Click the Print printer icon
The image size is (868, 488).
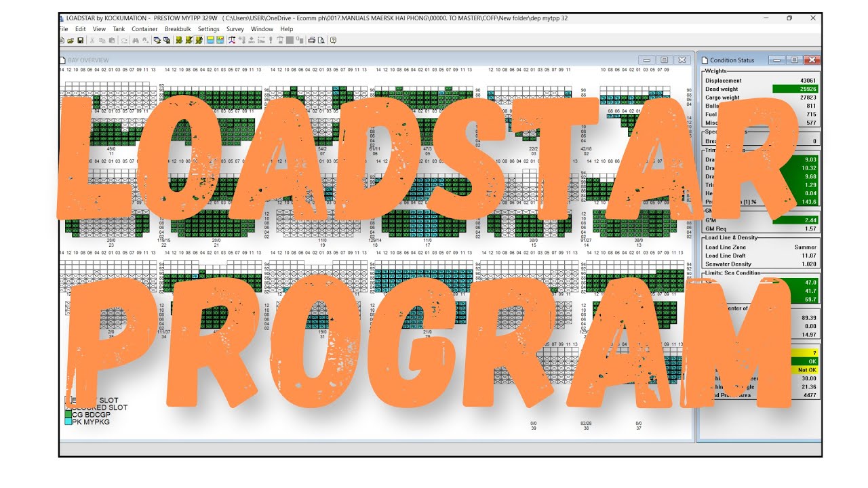tap(311, 41)
